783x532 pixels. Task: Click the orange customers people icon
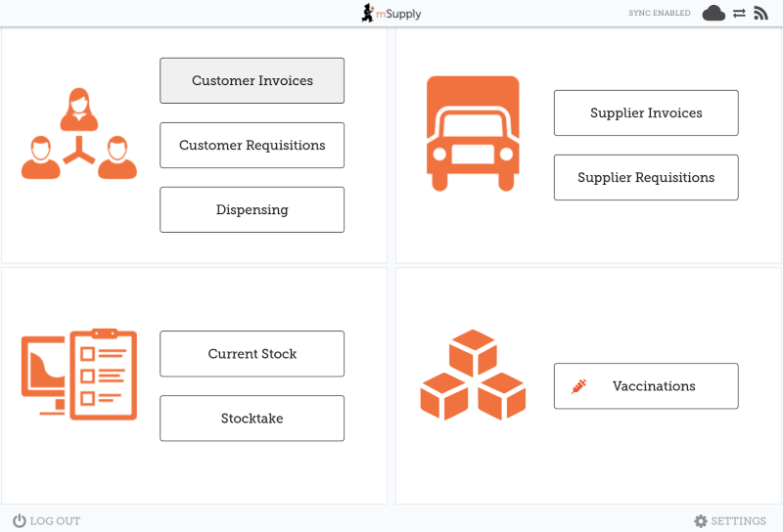[79, 135]
